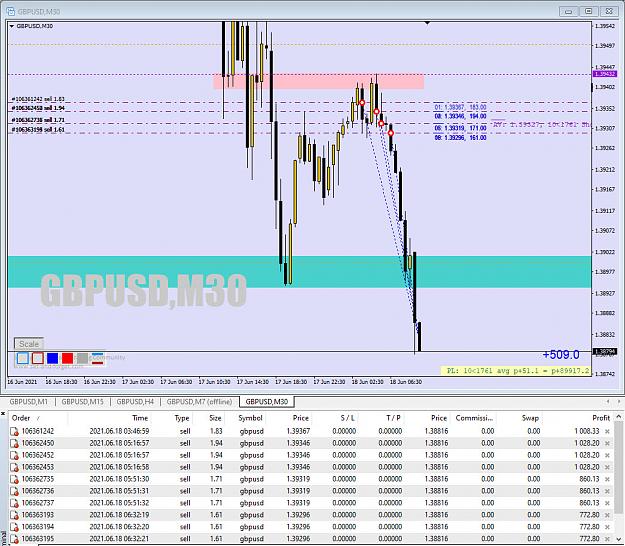Toggle the red-outlined box on the chart
Screen dimensions: 625x546
tap(37, 358)
